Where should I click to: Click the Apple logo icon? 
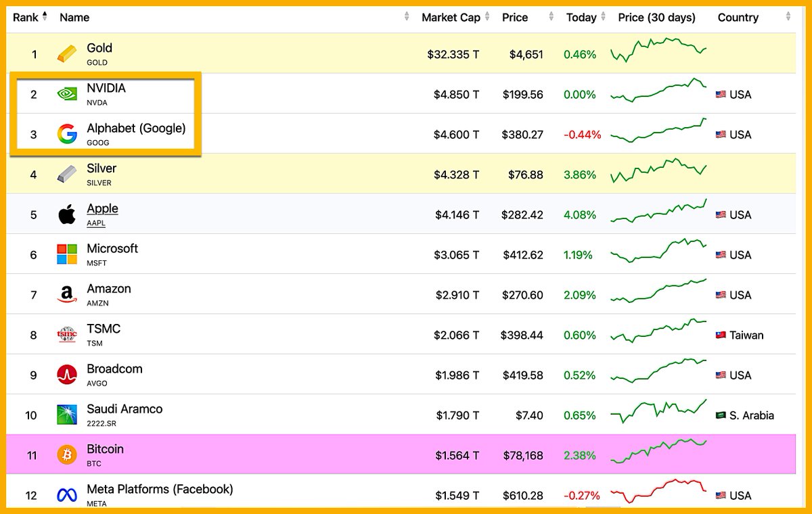coord(66,214)
